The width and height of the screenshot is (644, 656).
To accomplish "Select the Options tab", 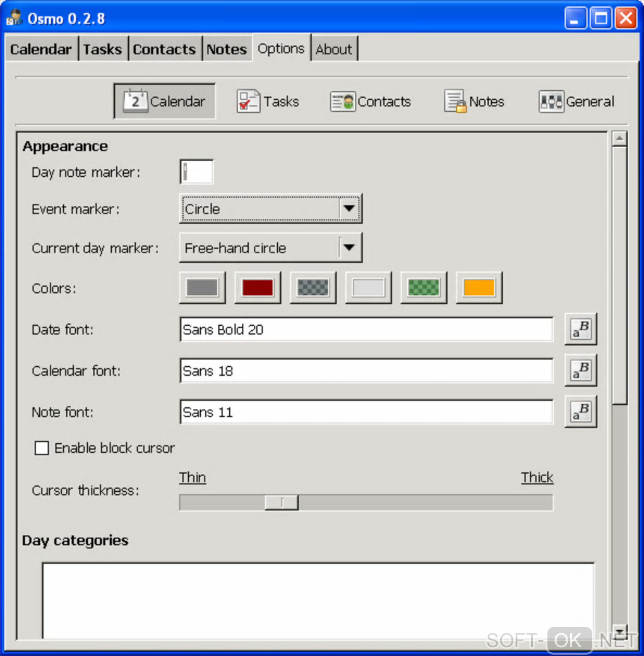I will click(281, 49).
